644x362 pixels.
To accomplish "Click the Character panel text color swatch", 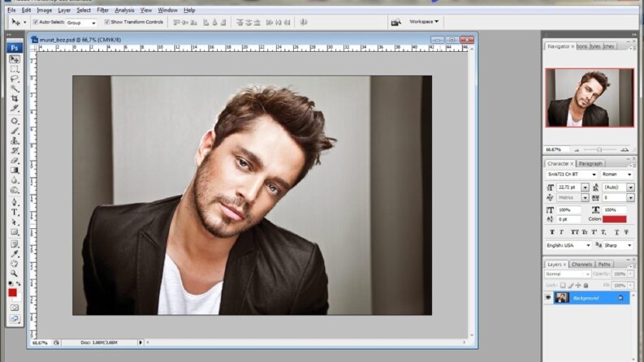I will pos(615,219).
